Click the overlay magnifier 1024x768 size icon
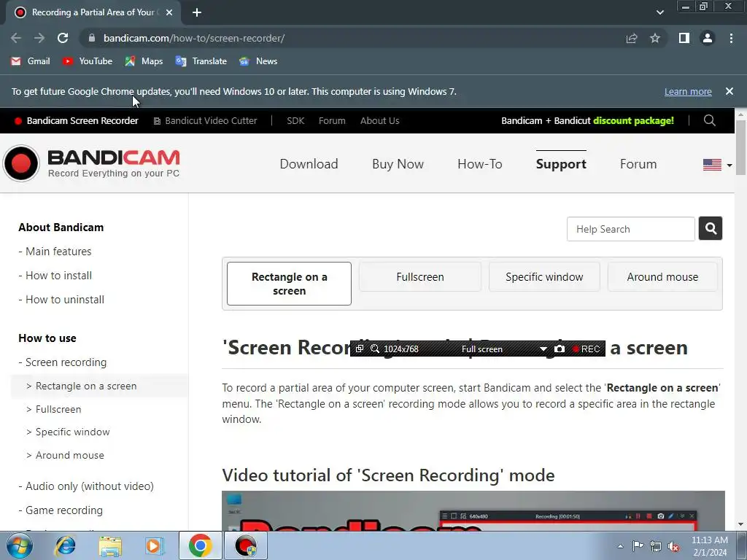Screen dimensions: 747x560 [375, 349]
